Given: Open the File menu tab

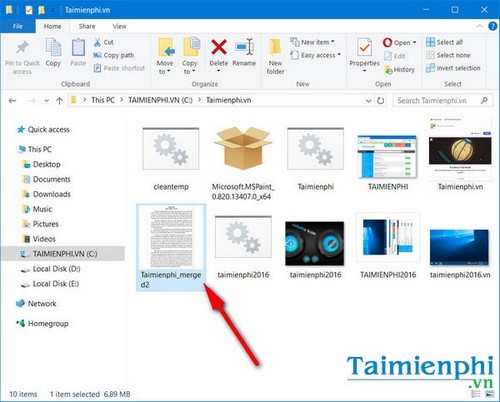Looking at the screenshot, I should pyautogui.click(x=18, y=26).
